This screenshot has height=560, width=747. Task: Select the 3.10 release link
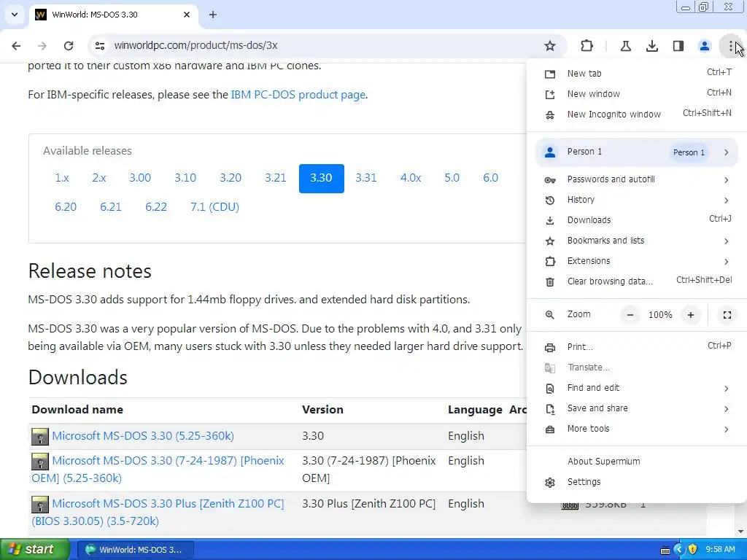[185, 178]
